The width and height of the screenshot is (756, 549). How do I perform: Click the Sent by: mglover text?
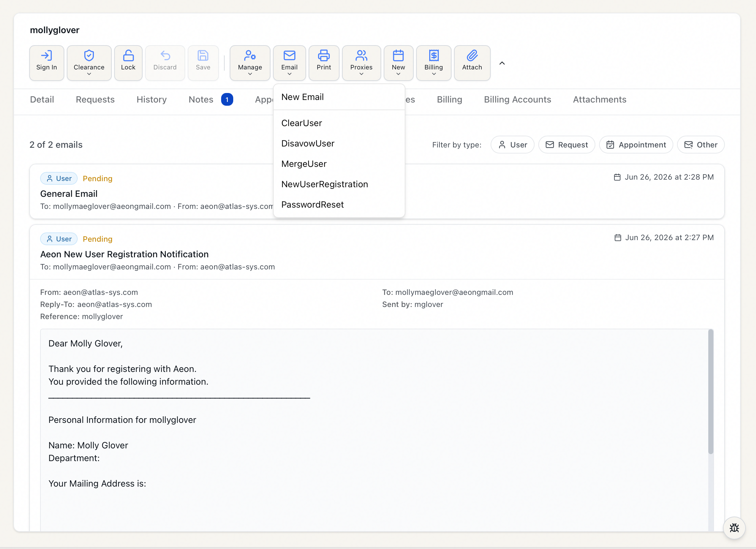(412, 304)
